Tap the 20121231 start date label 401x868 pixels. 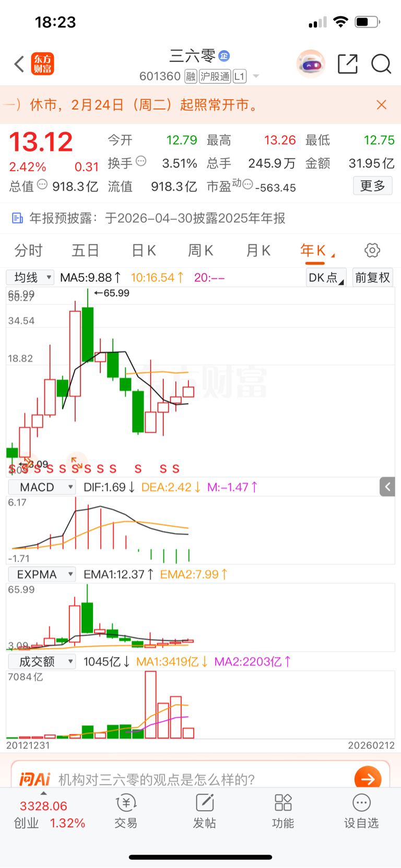[28, 745]
